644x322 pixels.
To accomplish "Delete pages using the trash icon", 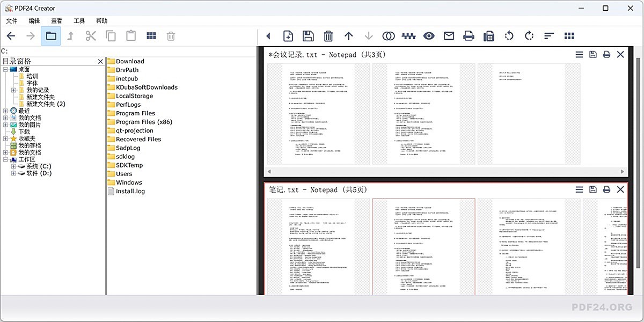I will click(x=328, y=35).
